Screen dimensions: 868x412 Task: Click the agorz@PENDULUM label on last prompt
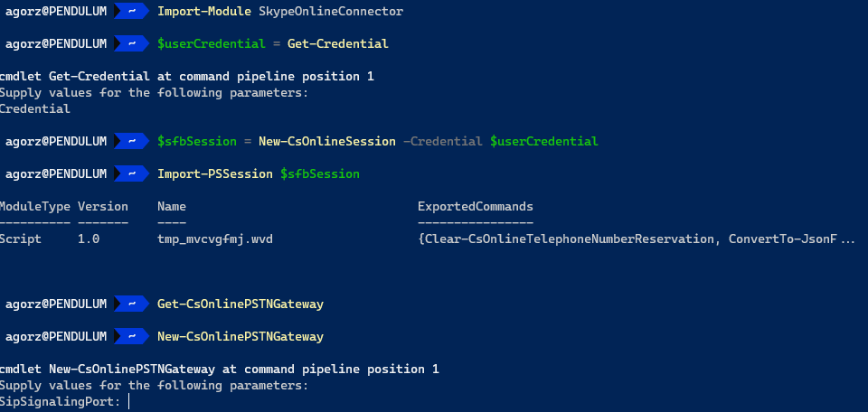(56, 337)
